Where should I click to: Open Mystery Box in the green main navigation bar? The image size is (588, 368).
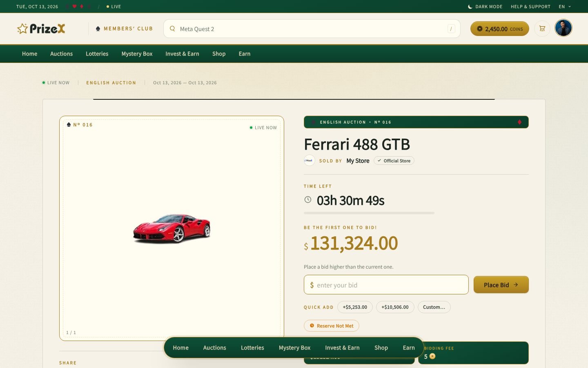137,54
